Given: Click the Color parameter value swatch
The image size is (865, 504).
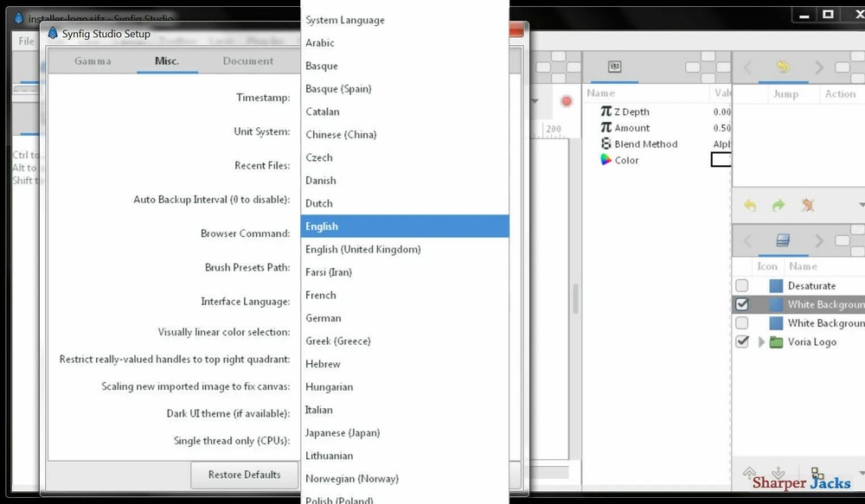Looking at the screenshot, I should (x=721, y=160).
